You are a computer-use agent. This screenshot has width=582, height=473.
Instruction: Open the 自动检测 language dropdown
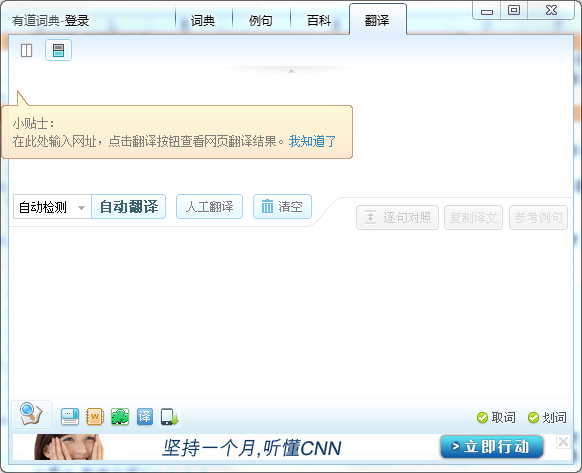point(52,207)
